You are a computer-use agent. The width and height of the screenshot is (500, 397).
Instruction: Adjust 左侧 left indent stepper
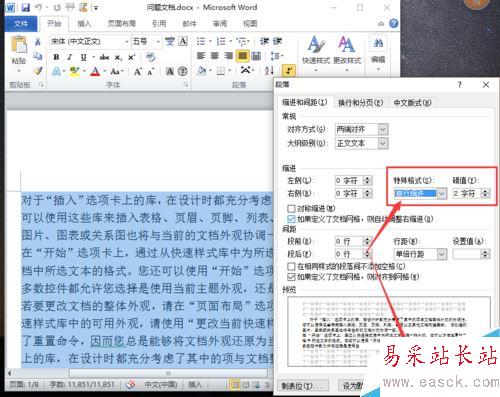pyautogui.click(x=367, y=181)
